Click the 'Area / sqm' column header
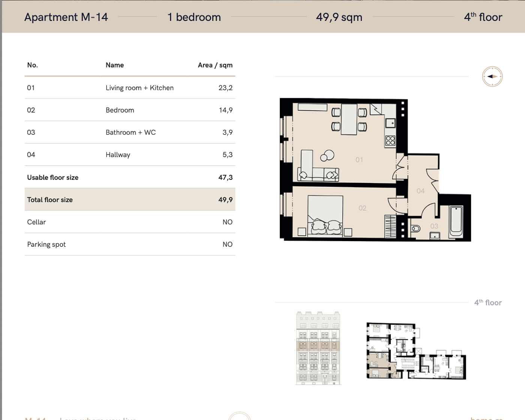The image size is (525, 420). [x=215, y=65]
